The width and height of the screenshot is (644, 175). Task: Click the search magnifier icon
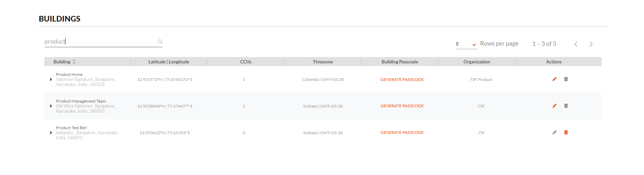click(160, 42)
